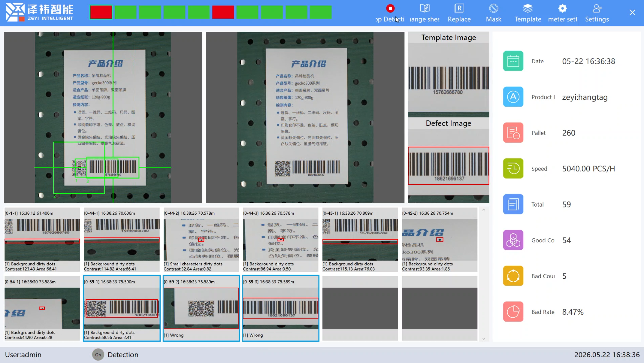Open defect thumbnail 0-45-2
Viewport: 644px width, 363px height.
coord(440,240)
